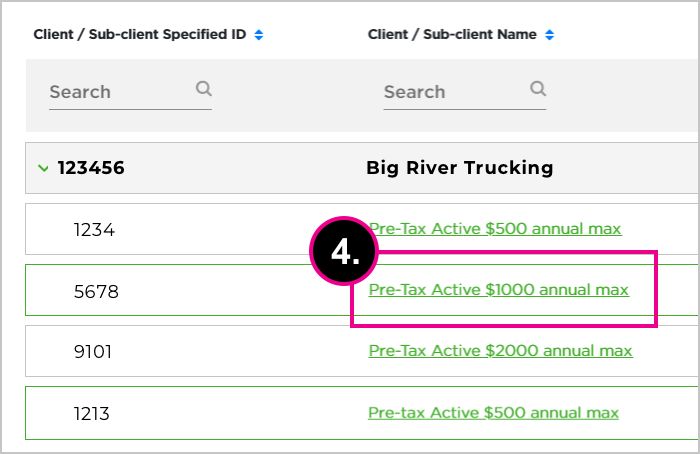The width and height of the screenshot is (700, 454).
Task: Select sub-client ID 1234 cell
Action: [94, 230]
